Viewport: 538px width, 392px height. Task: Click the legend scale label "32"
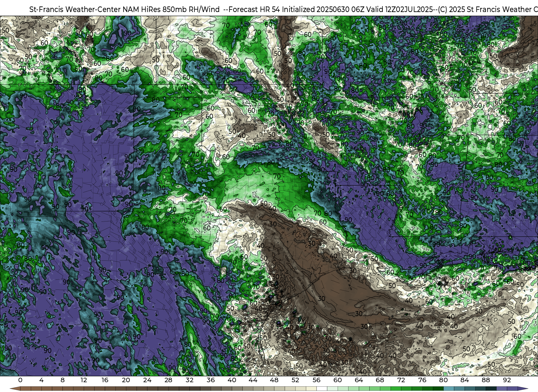tap(189, 380)
